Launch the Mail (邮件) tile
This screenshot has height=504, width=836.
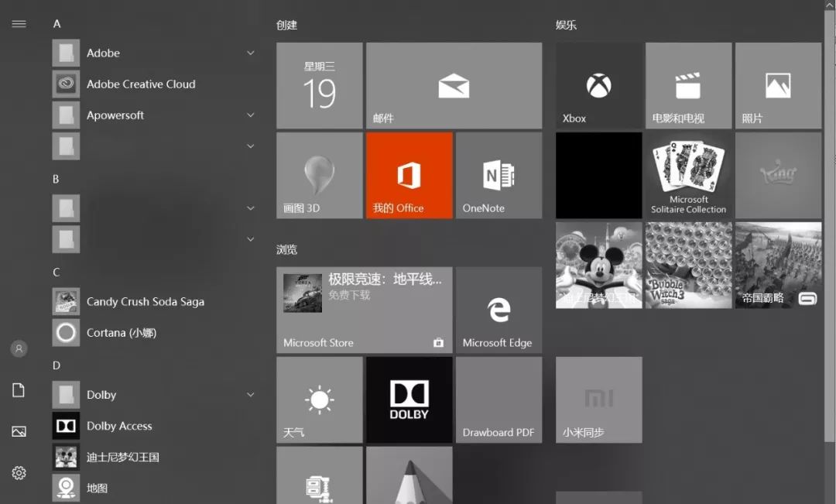[x=454, y=86]
